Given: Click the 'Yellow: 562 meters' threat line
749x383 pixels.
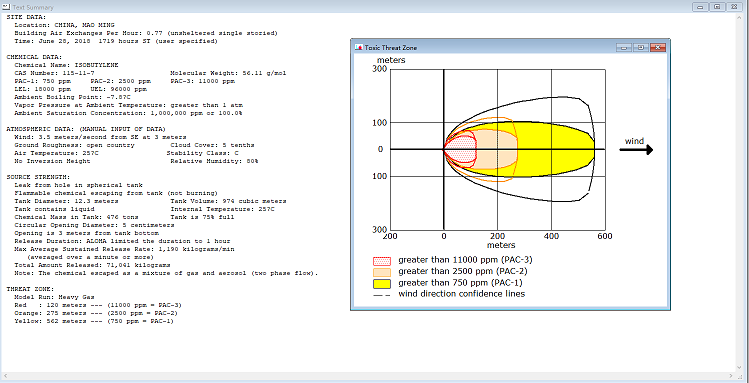Looking at the screenshot, I should click(x=94, y=322).
